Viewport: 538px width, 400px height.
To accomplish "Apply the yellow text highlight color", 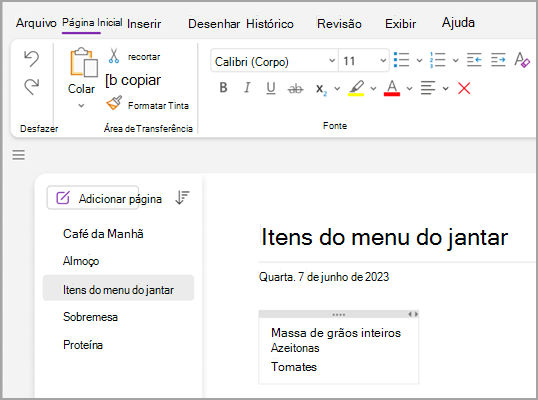I will (356, 88).
